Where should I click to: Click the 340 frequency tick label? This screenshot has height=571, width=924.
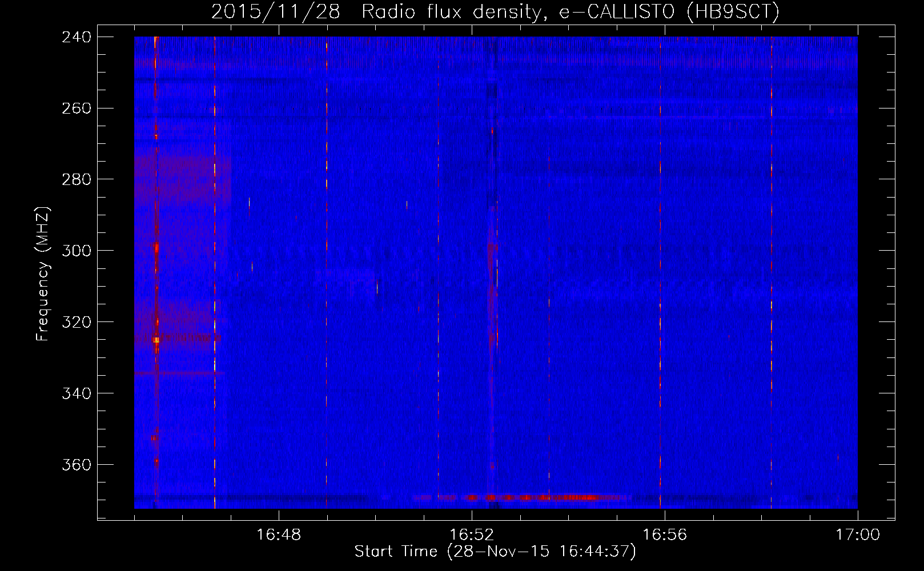point(77,393)
